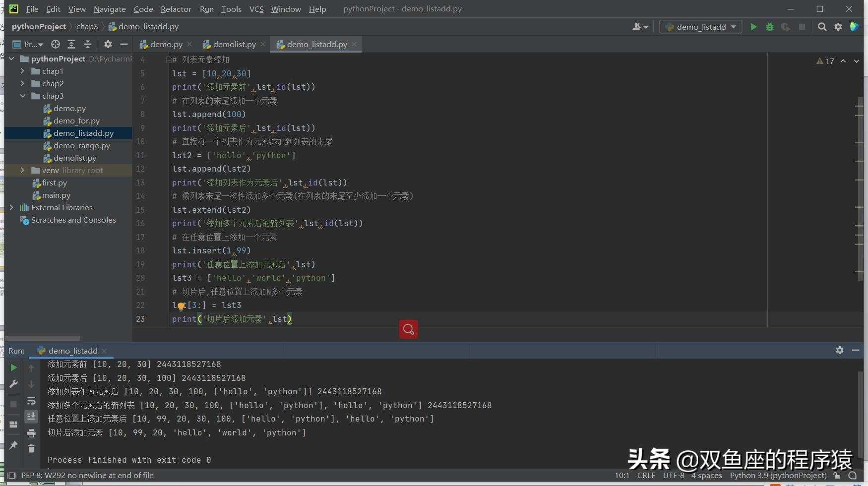Open demo_for.py in project tree
The image size is (868, 486).
76,121
